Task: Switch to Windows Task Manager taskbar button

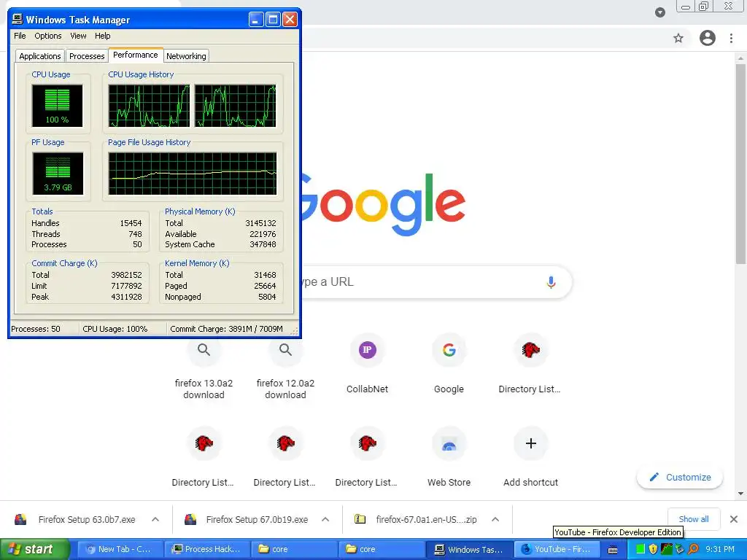Action: coord(469,549)
